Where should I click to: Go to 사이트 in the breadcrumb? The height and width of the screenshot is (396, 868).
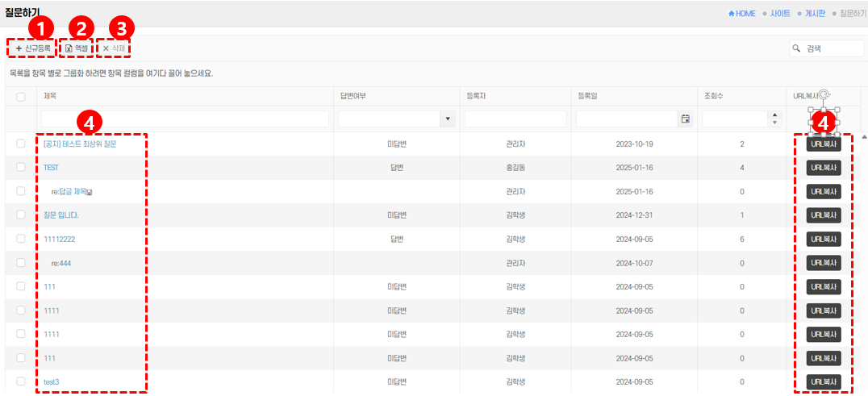click(x=780, y=14)
